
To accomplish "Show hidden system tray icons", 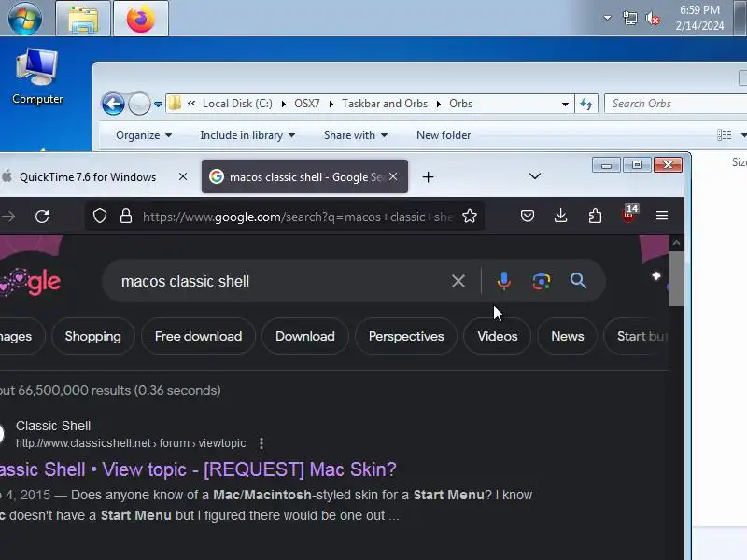I will 607,18.
